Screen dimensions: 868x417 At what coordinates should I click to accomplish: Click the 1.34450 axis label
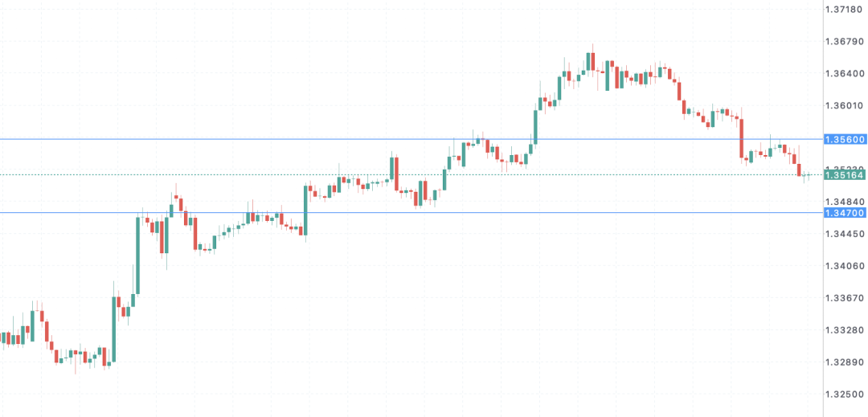(x=844, y=235)
